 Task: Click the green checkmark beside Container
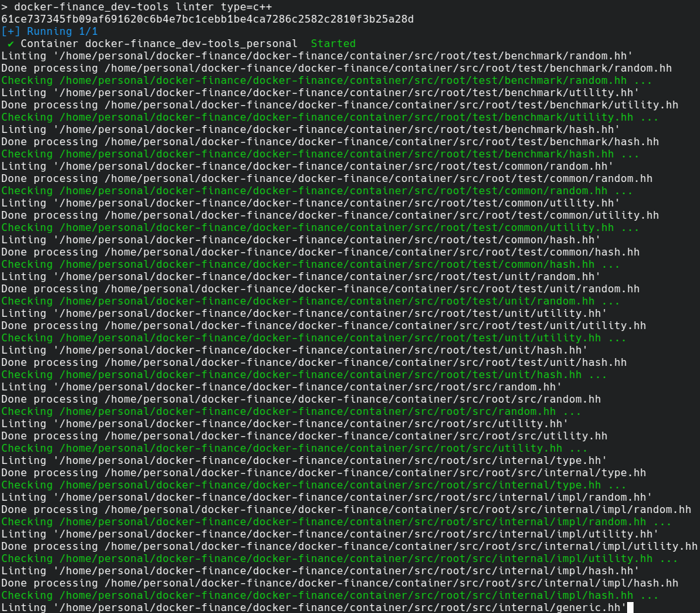[x=11, y=44]
